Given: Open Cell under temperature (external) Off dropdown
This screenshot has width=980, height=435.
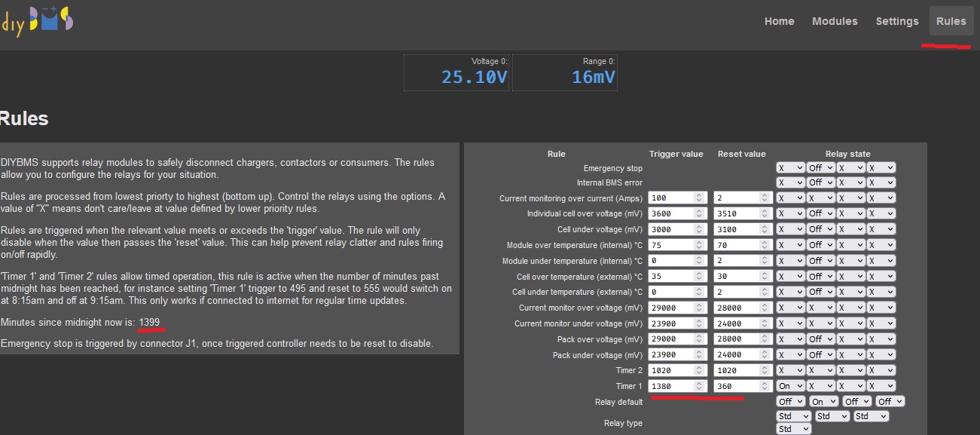Looking at the screenshot, I should coord(820,292).
